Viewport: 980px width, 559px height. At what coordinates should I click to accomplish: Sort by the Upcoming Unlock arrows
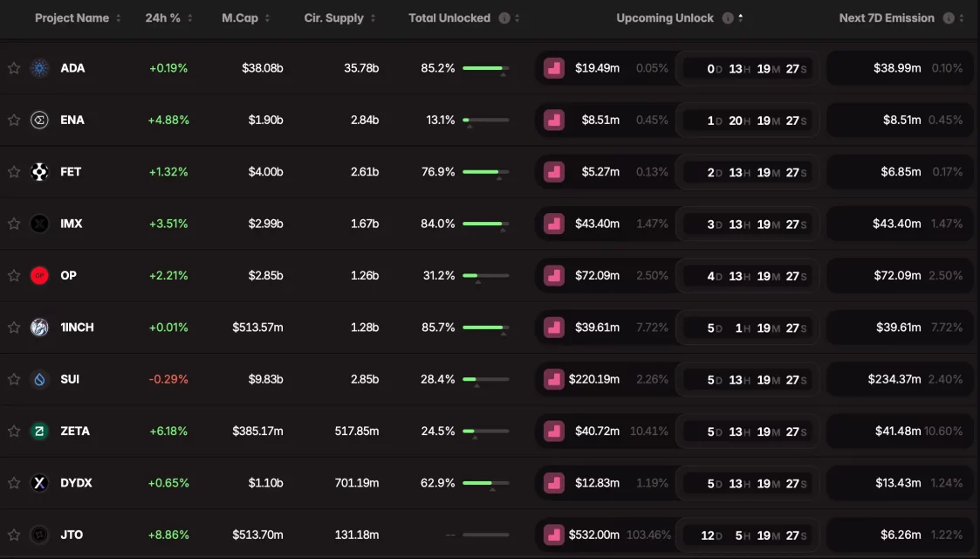click(x=741, y=18)
